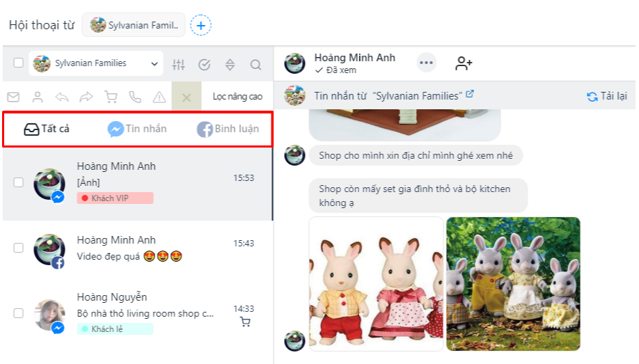Click the Sylvanian Families avatar in message banner

[x=294, y=96]
